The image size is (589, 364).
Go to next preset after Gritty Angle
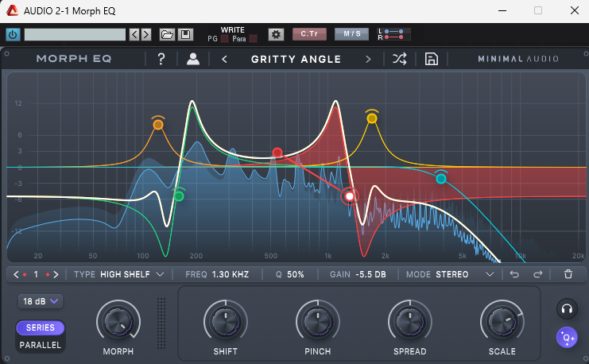pos(368,59)
